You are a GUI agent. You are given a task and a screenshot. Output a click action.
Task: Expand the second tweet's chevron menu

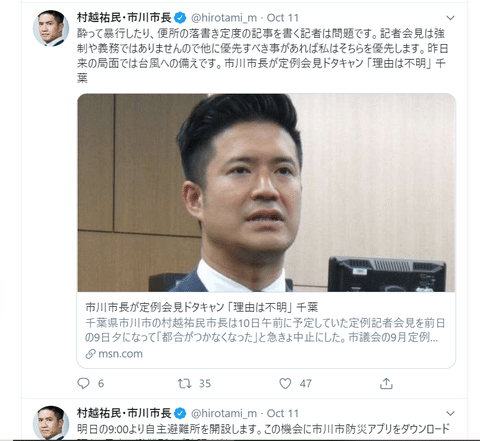tap(450, 413)
